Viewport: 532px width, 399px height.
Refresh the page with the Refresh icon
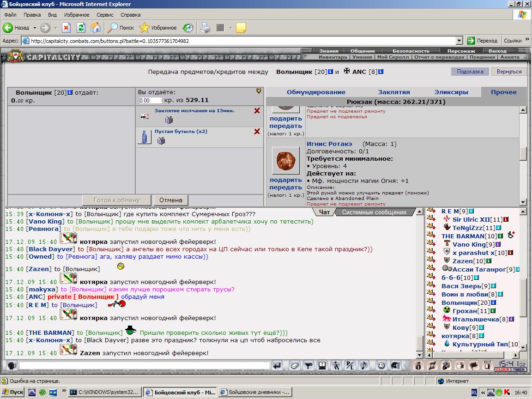click(x=81, y=28)
